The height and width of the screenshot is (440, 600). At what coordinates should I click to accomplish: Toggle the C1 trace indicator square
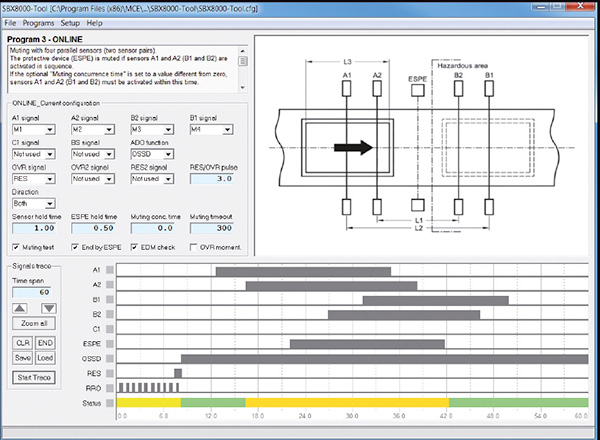(x=110, y=329)
